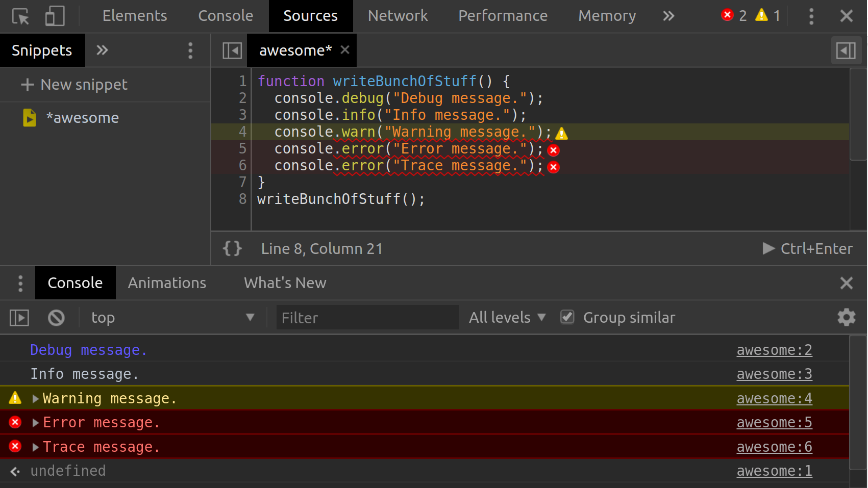The width and height of the screenshot is (868, 488).
Task: Click line number 1 in the gutter
Action: pyautogui.click(x=242, y=81)
